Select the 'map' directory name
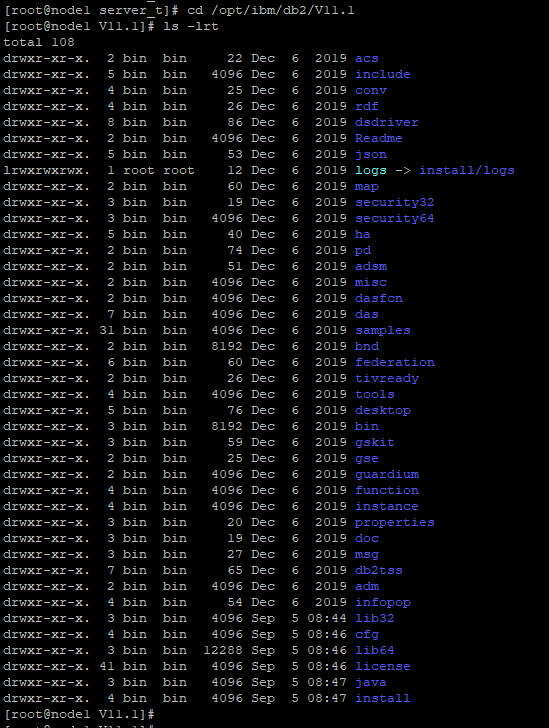The image size is (549, 728). (366, 187)
